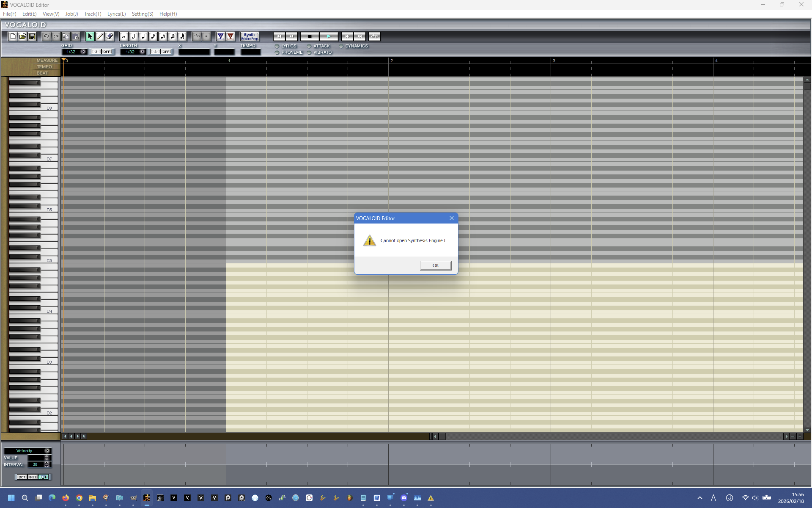Click the new file icon
This screenshot has width=812, height=508.
point(13,36)
